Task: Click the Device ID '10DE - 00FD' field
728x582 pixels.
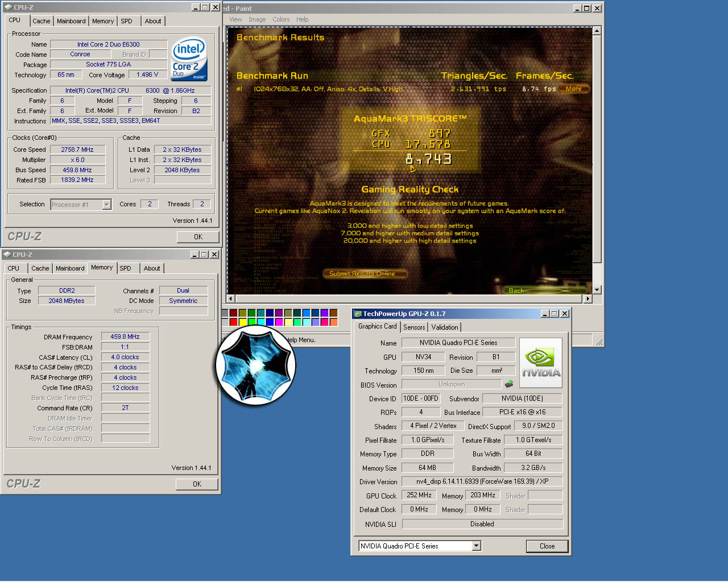Action: pos(421,398)
